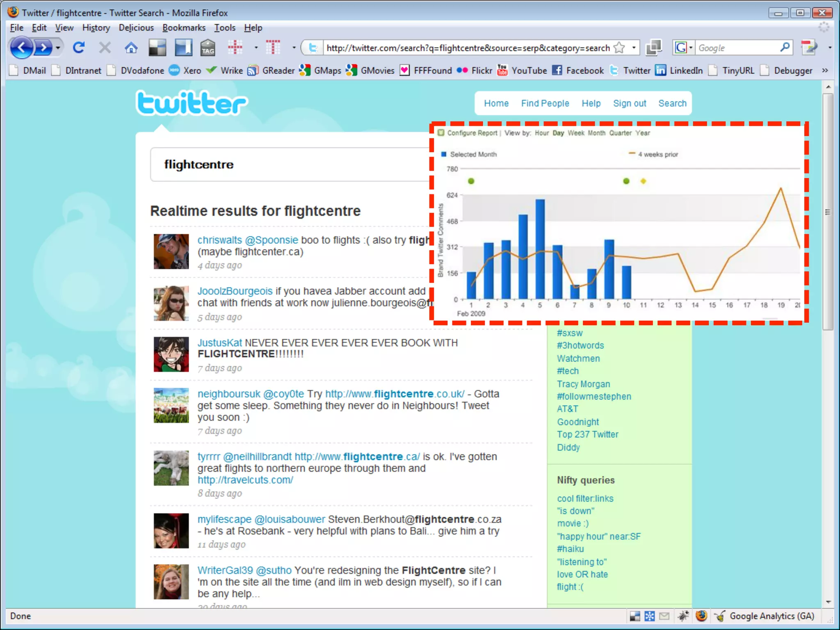840x630 pixels.
Task: Open the address bar history dropdown
Action: click(x=634, y=48)
